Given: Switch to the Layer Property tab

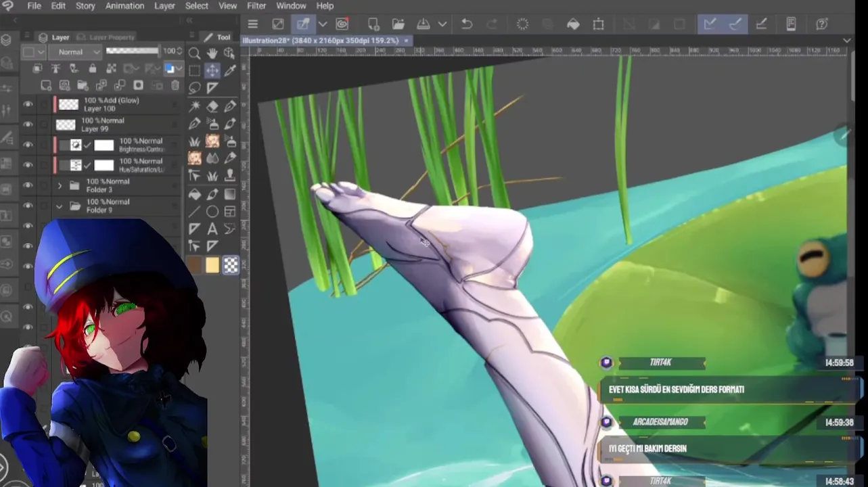Looking at the screenshot, I should coord(107,37).
